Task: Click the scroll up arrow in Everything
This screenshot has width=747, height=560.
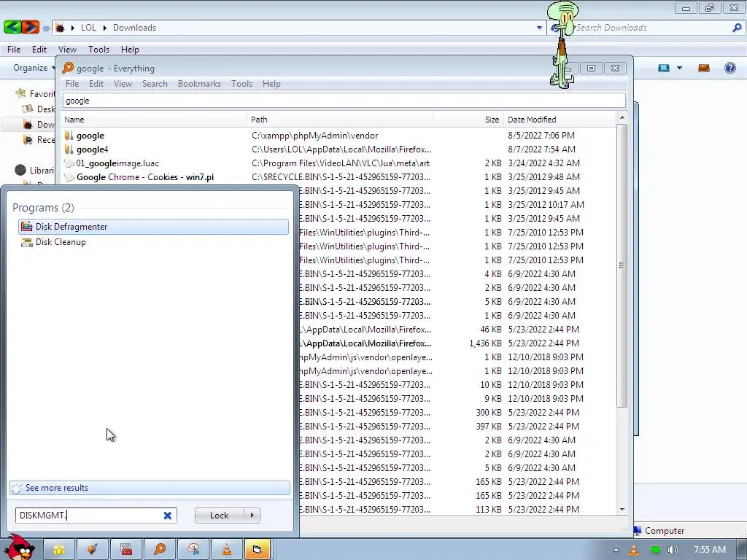Action: pos(622,117)
